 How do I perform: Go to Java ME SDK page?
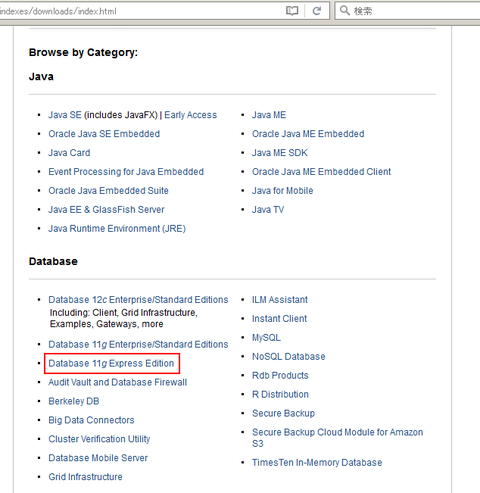pos(280,153)
